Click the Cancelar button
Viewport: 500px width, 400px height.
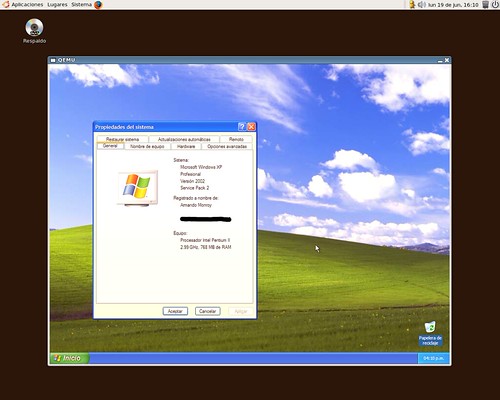tap(208, 311)
